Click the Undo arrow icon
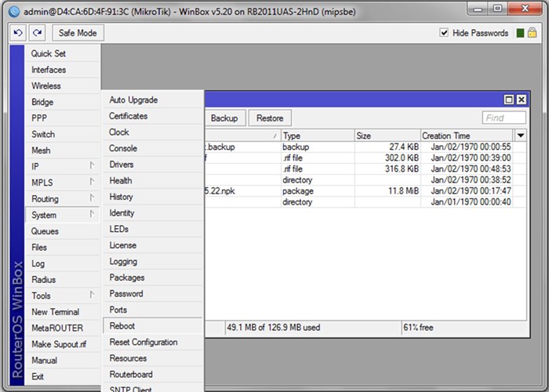 18,33
